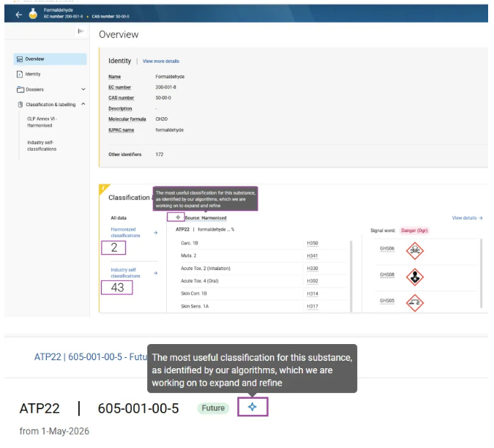This screenshot has width=494, height=448.
Task: Open CLP Annex VI - Harmonised item
Action: (41, 122)
